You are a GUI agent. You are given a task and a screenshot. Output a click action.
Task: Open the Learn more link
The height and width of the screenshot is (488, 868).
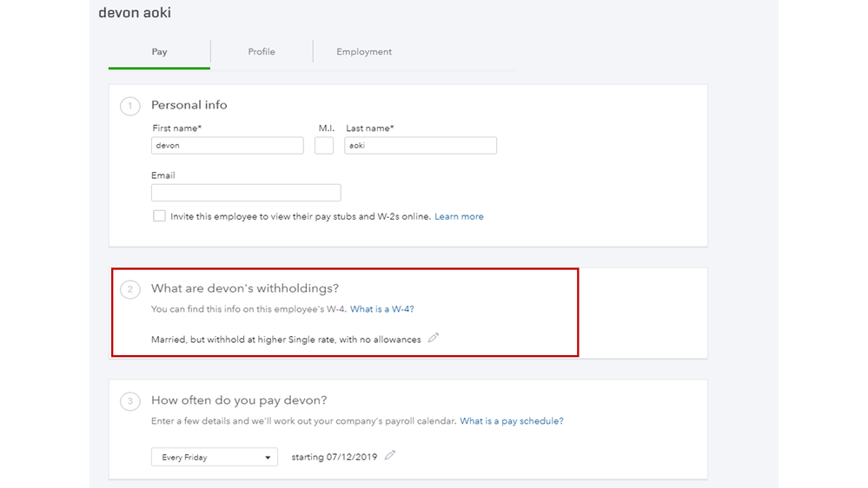tap(459, 216)
